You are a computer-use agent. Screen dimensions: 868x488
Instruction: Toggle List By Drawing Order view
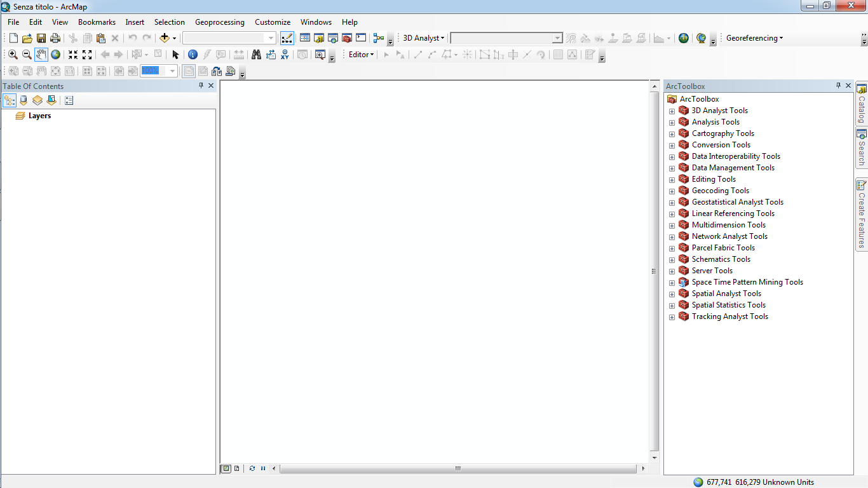(10, 100)
